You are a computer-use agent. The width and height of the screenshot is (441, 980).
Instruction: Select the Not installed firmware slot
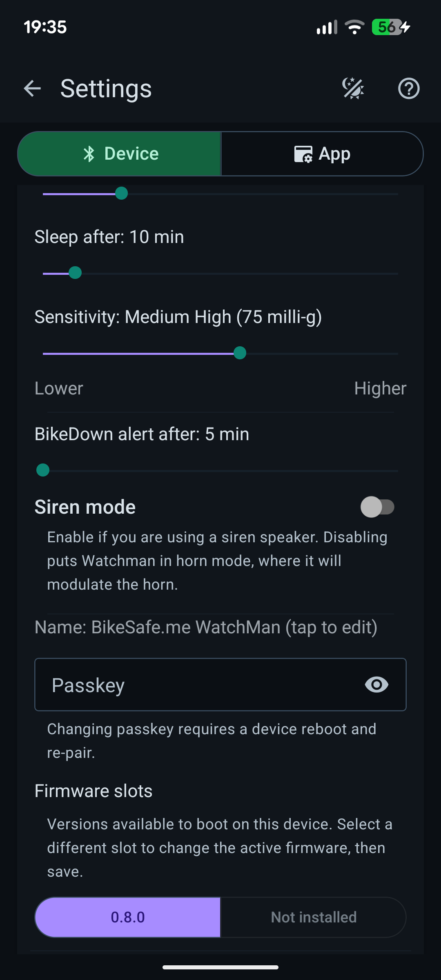(314, 917)
